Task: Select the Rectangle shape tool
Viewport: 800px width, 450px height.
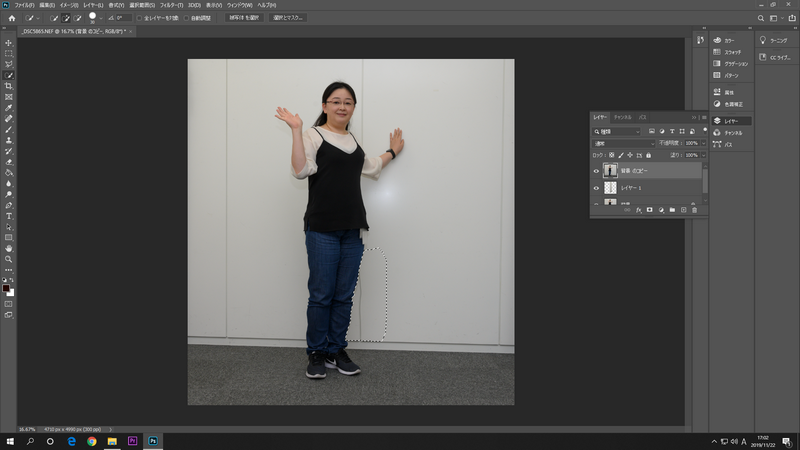Action: [x=9, y=238]
